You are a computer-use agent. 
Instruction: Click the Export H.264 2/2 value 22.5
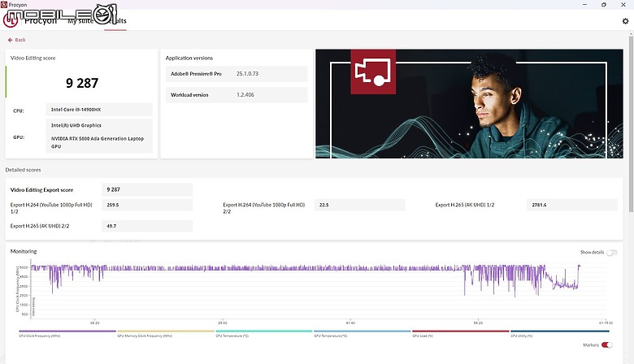[x=359, y=205]
